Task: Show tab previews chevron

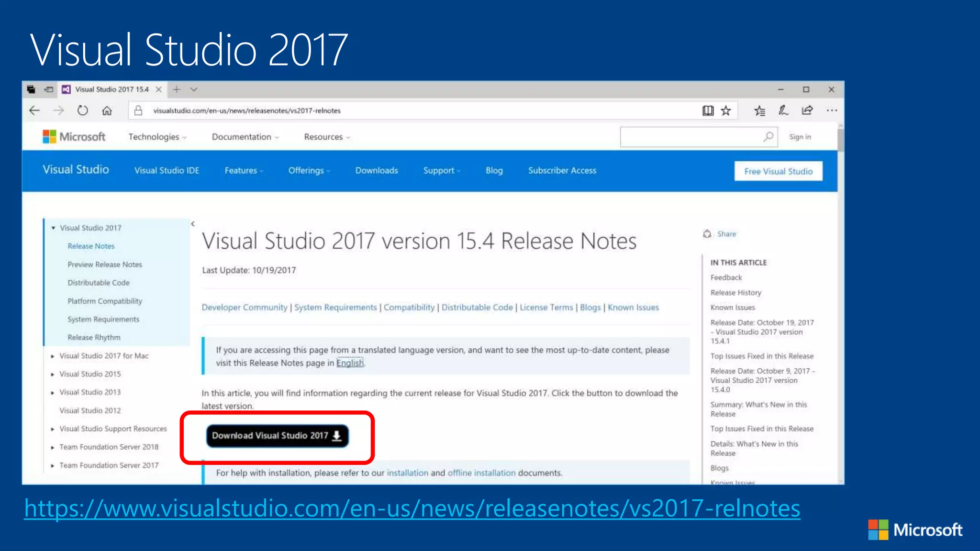Action: coord(194,89)
